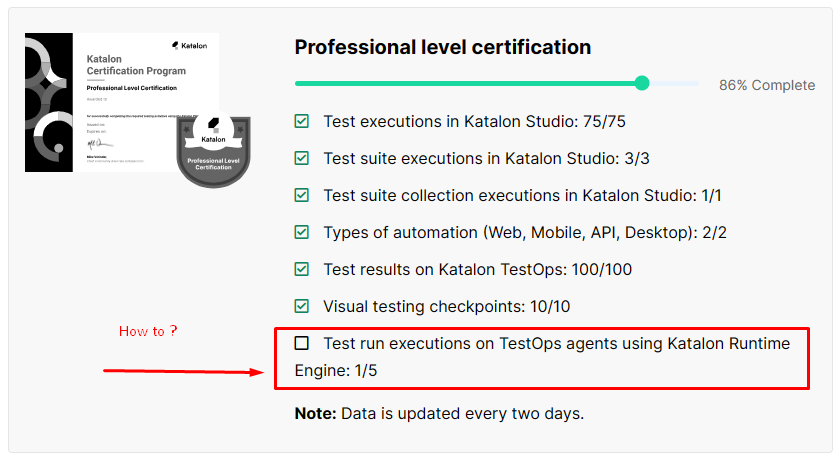The height and width of the screenshot is (462, 840).
Task: Click the Katalon logo on the certificate
Action: (x=188, y=46)
